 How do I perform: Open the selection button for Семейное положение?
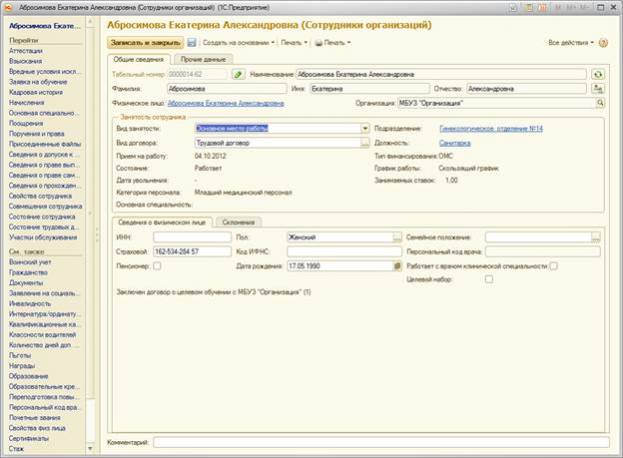tap(596, 238)
